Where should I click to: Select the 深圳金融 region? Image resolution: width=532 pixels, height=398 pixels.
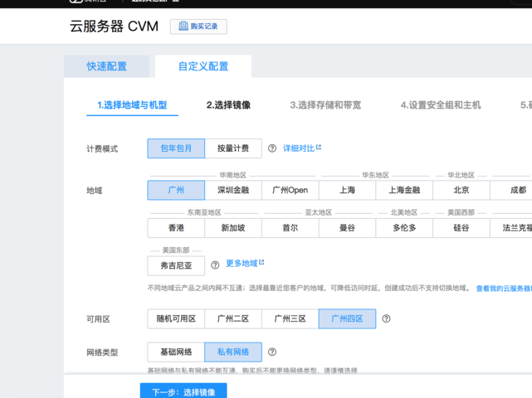point(233,190)
